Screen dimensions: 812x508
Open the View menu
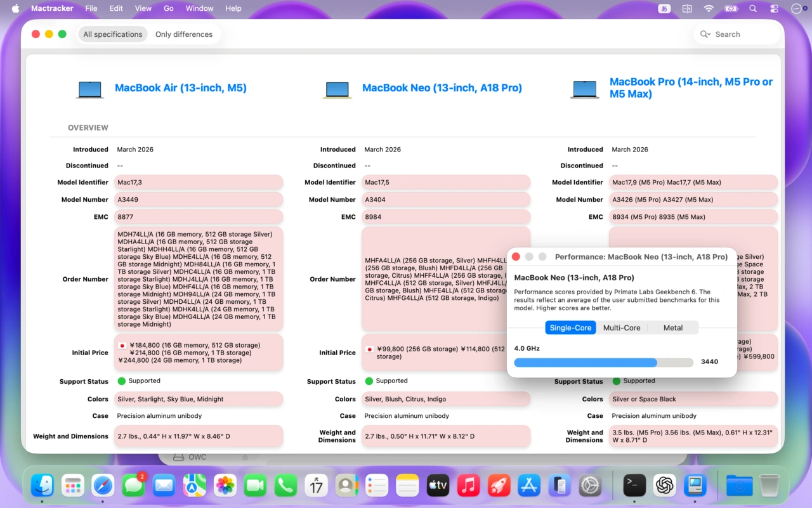point(143,8)
